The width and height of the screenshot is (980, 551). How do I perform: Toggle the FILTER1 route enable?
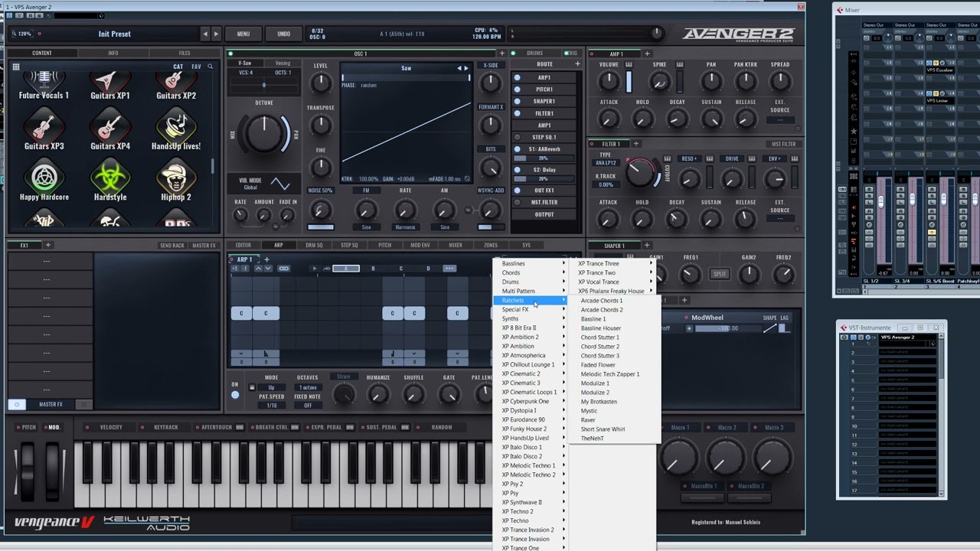tap(518, 113)
